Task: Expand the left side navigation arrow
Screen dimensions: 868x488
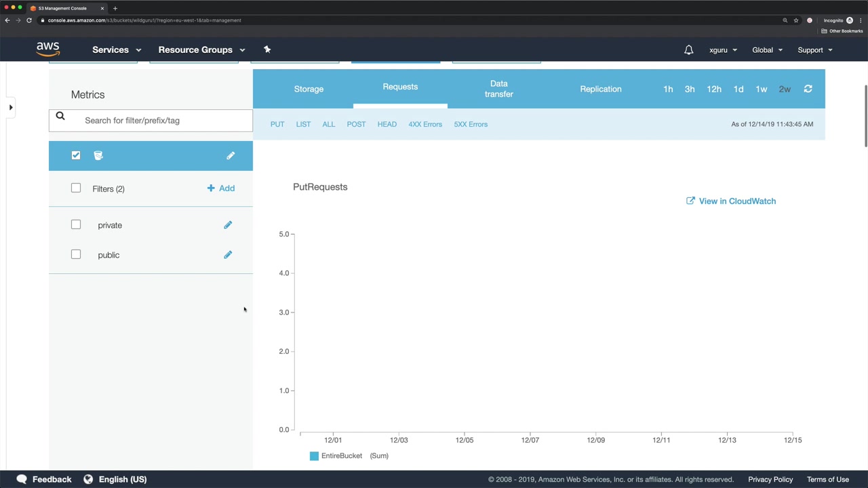Action: point(11,107)
